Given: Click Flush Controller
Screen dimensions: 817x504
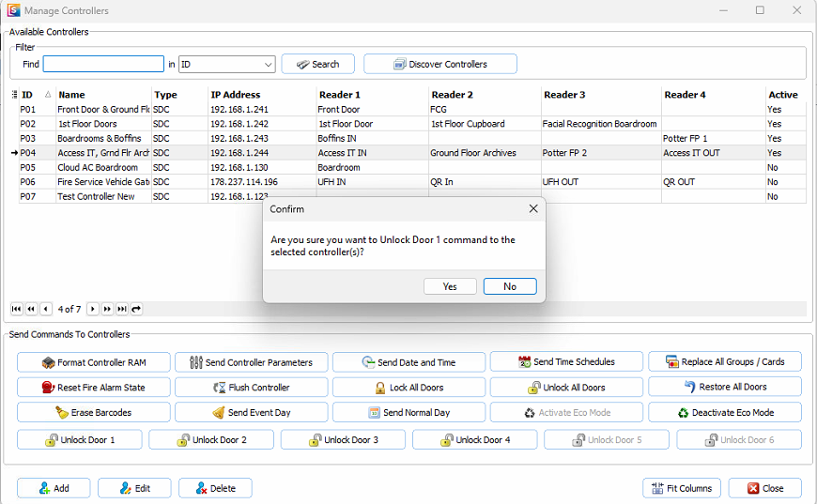Looking at the screenshot, I should coord(251,388).
